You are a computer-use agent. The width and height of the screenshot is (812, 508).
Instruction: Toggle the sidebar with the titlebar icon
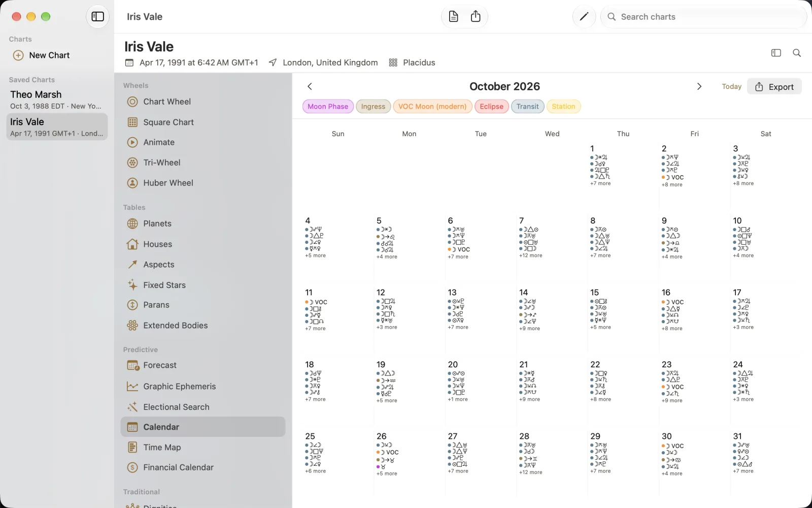coord(97,17)
